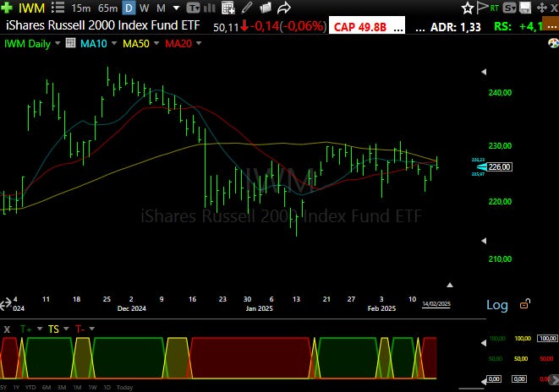This screenshot has height=392, width=559.
Task: Expand the T+ indicator dropdown arrow
Action: [40, 329]
